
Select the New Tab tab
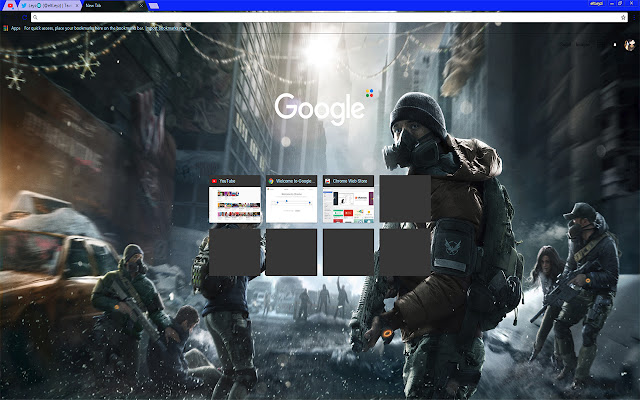click(x=113, y=5)
